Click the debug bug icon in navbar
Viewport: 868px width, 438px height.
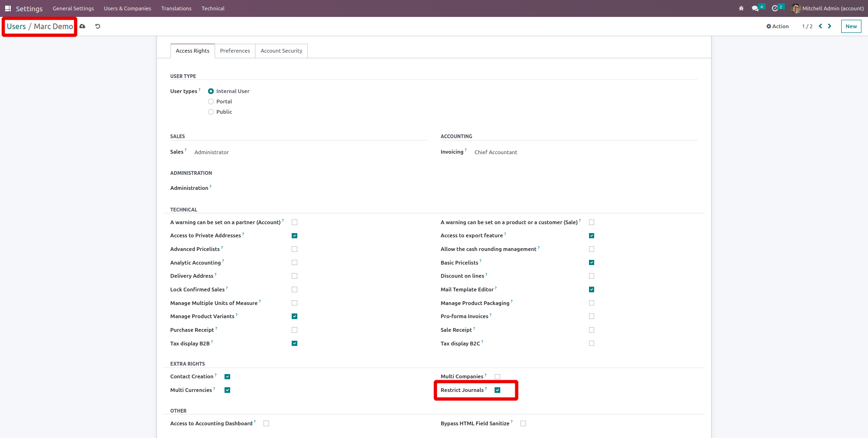741,8
